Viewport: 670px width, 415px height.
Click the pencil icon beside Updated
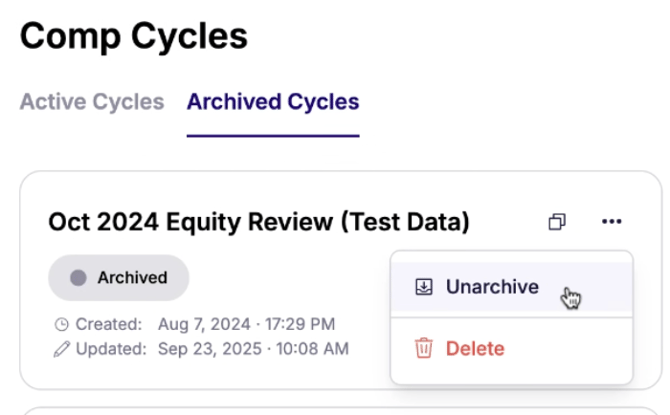pyautogui.click(x=62, y=349)
